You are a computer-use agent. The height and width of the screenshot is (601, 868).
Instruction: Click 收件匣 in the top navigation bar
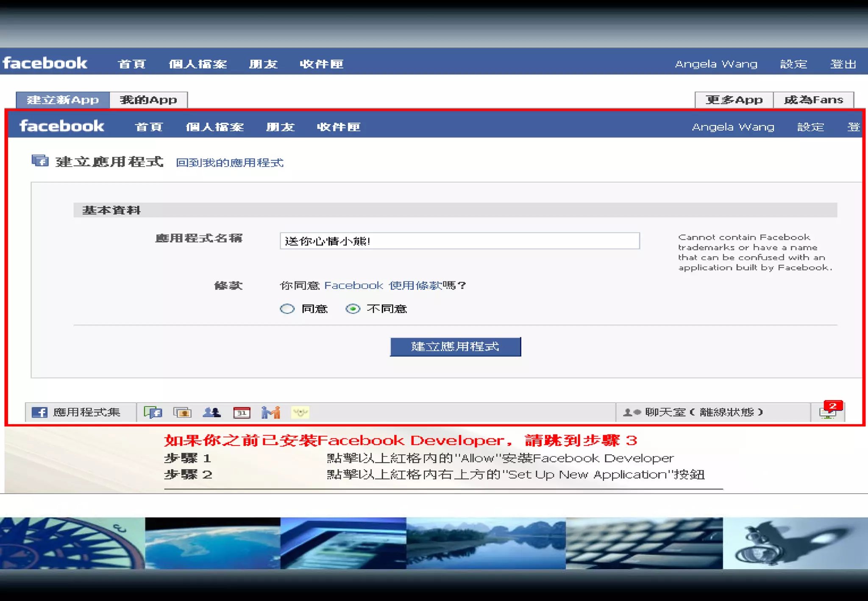pos(321,64)
